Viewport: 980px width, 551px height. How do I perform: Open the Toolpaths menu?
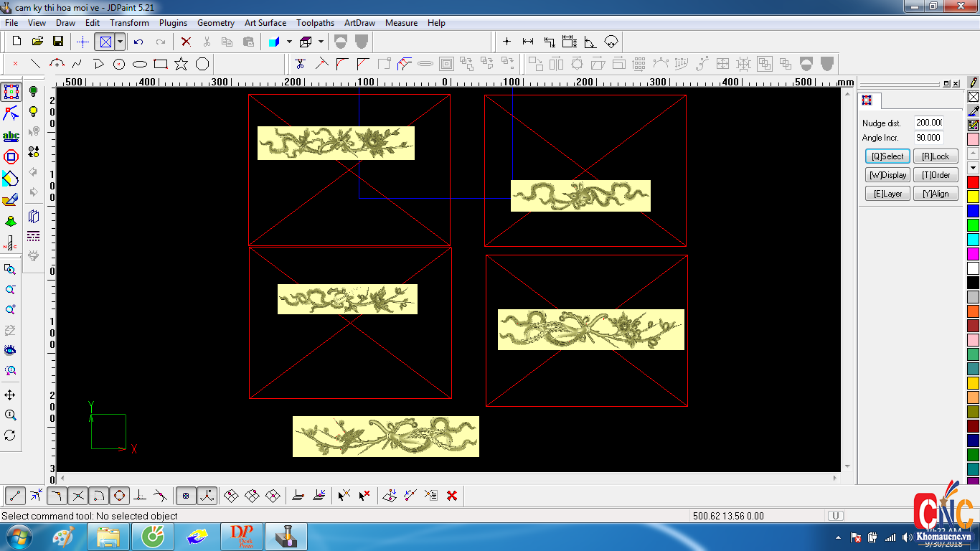click(315, 23)
